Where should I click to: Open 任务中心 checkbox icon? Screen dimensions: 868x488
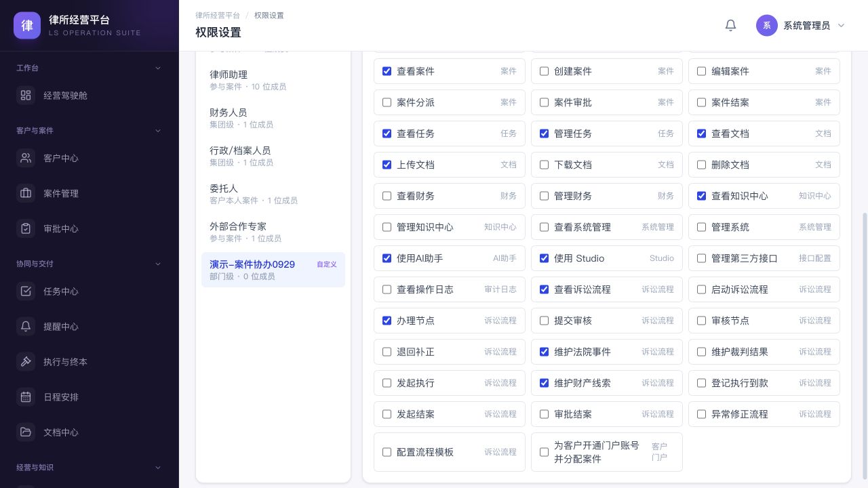point(26,291)
